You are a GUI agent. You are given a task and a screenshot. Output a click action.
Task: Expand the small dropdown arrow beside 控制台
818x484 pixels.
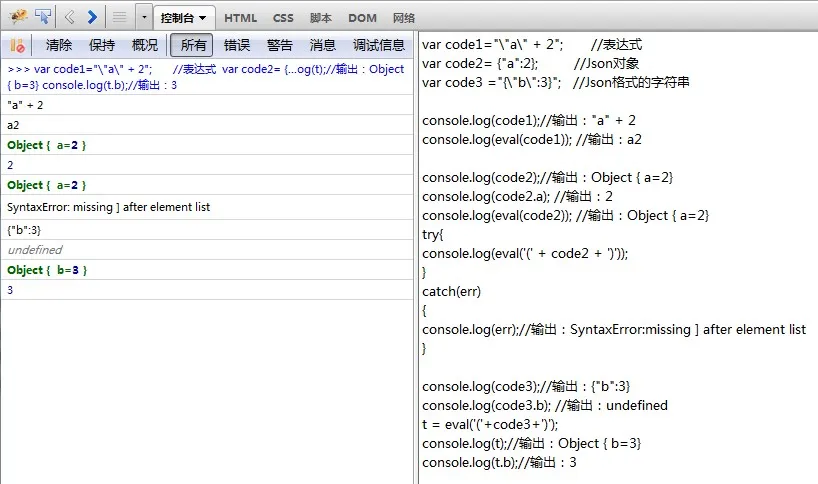click(144, 17)
